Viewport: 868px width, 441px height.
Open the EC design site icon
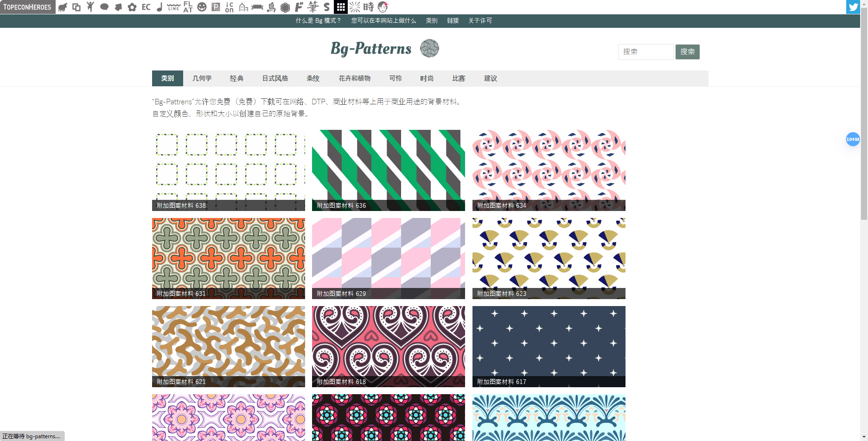coord(146,7)
